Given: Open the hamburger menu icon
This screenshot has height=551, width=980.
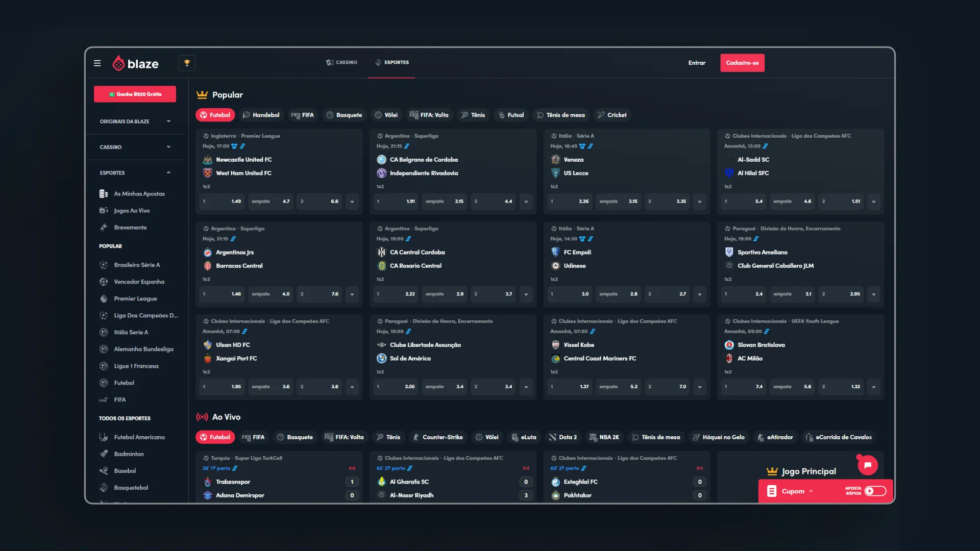Looking at the screenshot, I should [97, 63].
